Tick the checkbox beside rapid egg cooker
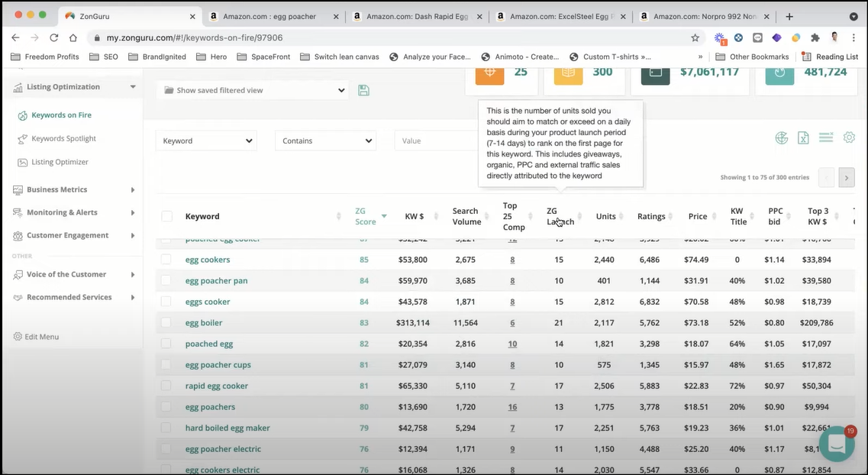This screenshot has width=868, height=475. 166,386
